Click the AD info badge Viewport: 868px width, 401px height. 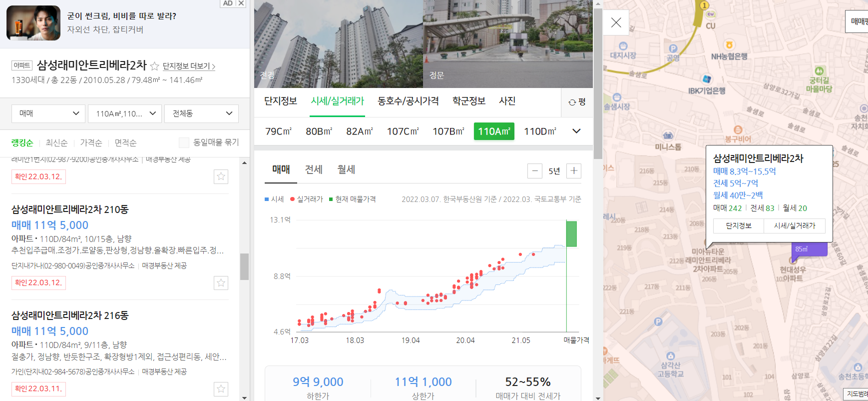coord(228,3)
